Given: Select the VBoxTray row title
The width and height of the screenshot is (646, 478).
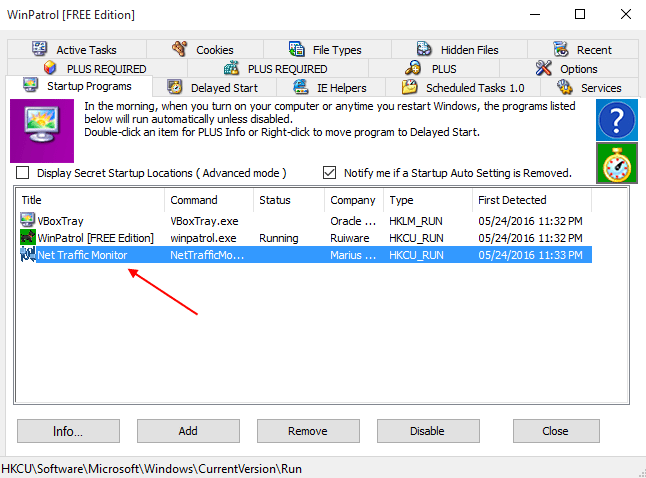Looking at the screenshot, I should [x=61, y=221].
